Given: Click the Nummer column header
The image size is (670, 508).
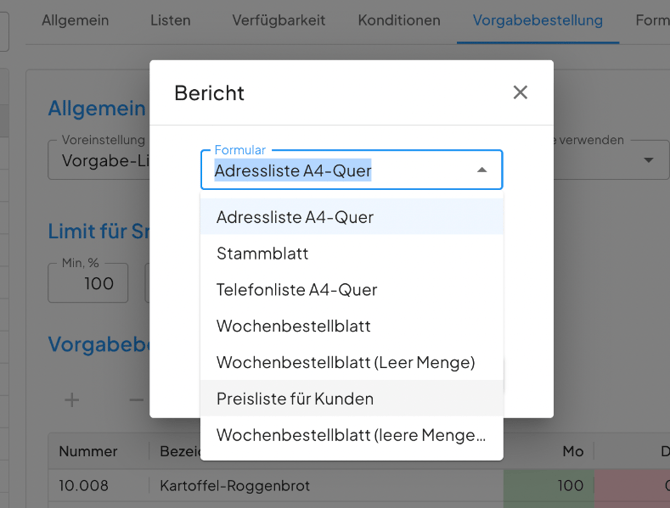Looking at the screenshot, I should click(88, 451).
